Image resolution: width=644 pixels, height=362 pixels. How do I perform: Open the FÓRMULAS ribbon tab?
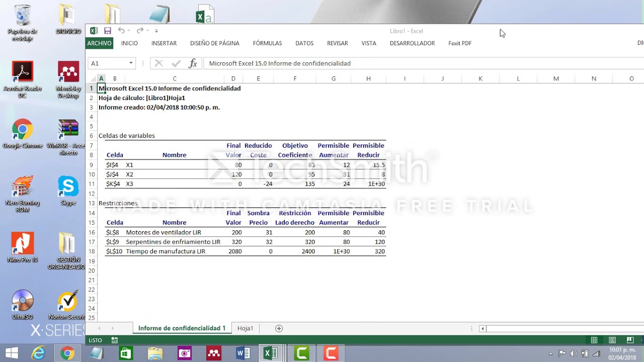267,43
